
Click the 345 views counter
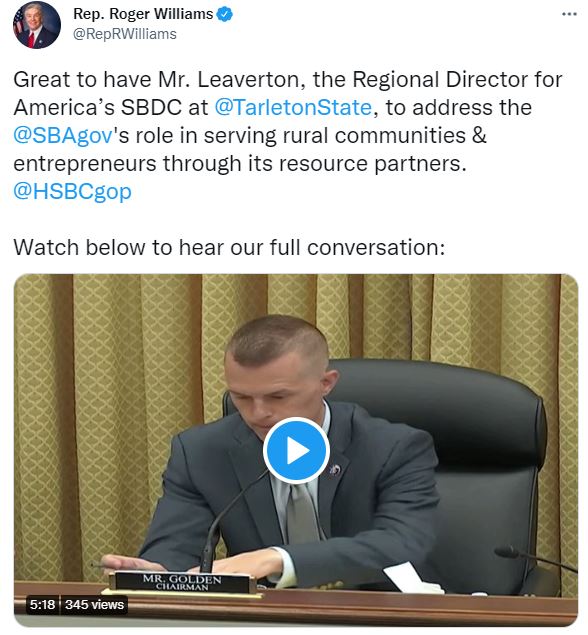click(x=94, y=604)
